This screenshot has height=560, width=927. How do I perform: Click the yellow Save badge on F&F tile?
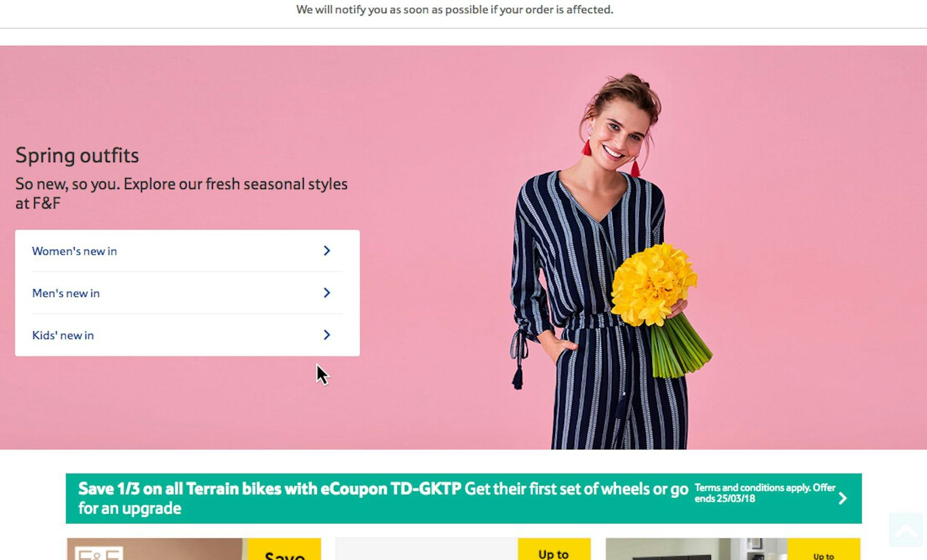tap(284, 549)
